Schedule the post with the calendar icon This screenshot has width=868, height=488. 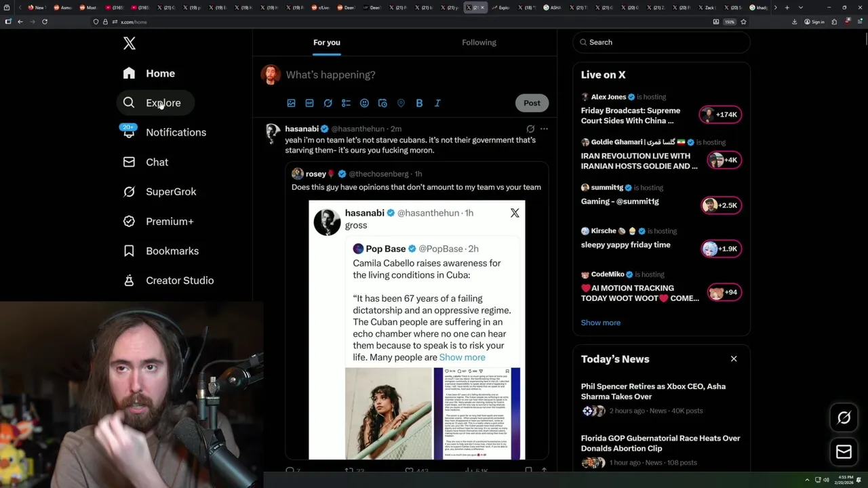(382, 103)
